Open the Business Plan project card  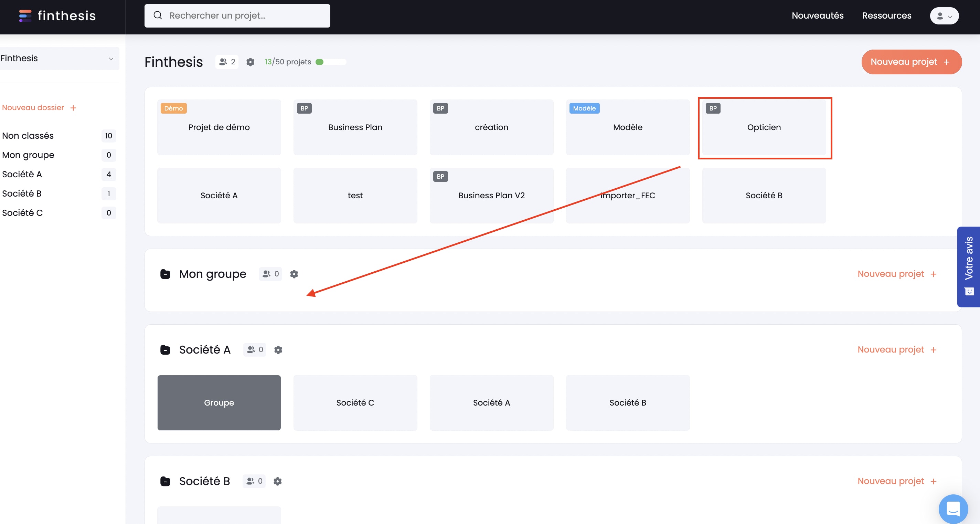pos(355,127)
